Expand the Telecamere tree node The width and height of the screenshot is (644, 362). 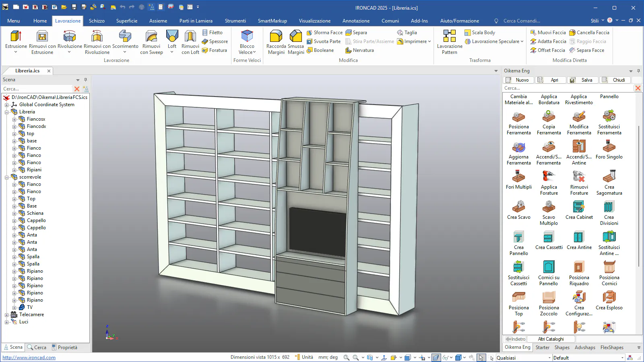click(7, 315)
